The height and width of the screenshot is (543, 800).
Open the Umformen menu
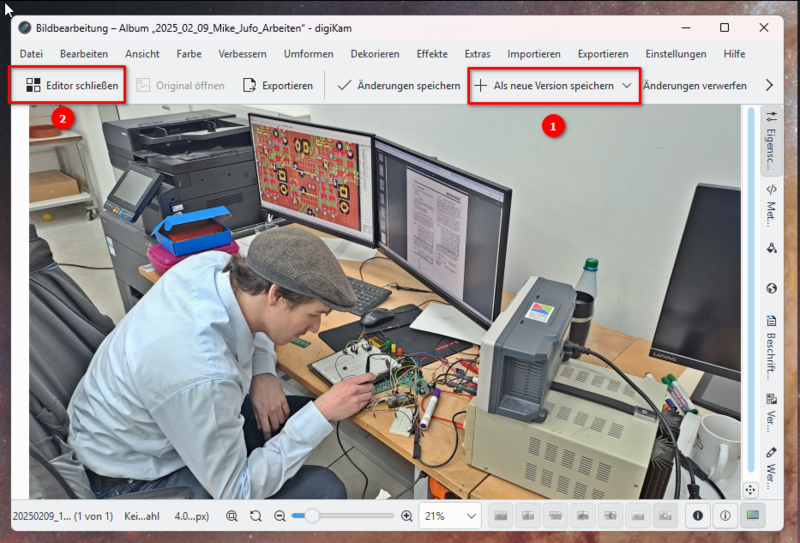point(308,54)
